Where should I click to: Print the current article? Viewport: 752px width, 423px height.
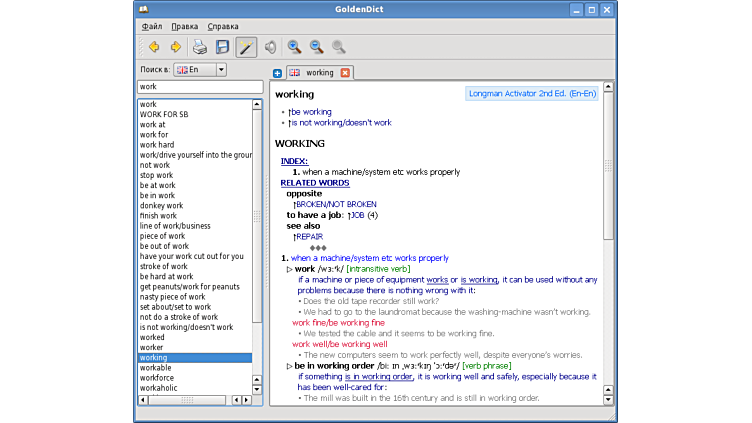click(200, 47)
